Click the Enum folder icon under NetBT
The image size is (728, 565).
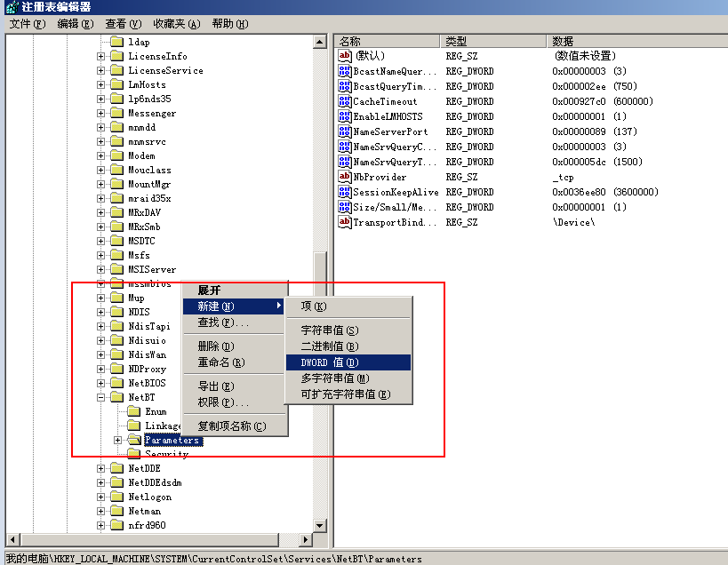134,411
